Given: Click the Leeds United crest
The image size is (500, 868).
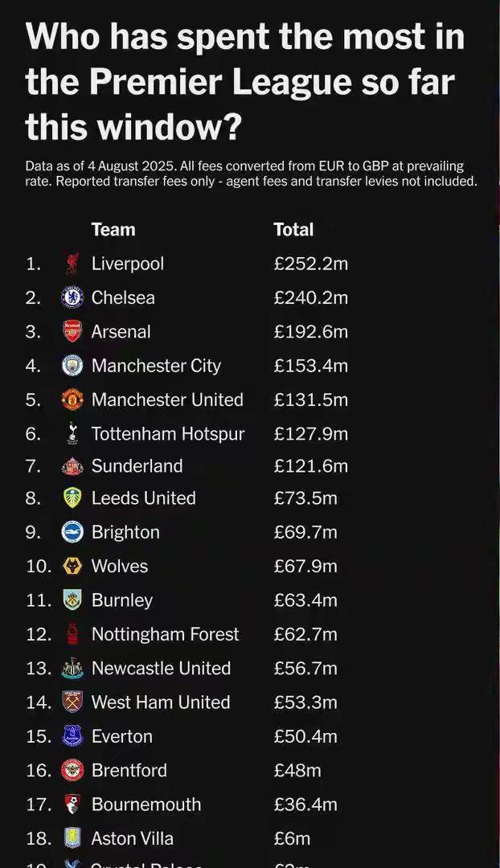Looking at the screenshot, I should pos(72,498).
